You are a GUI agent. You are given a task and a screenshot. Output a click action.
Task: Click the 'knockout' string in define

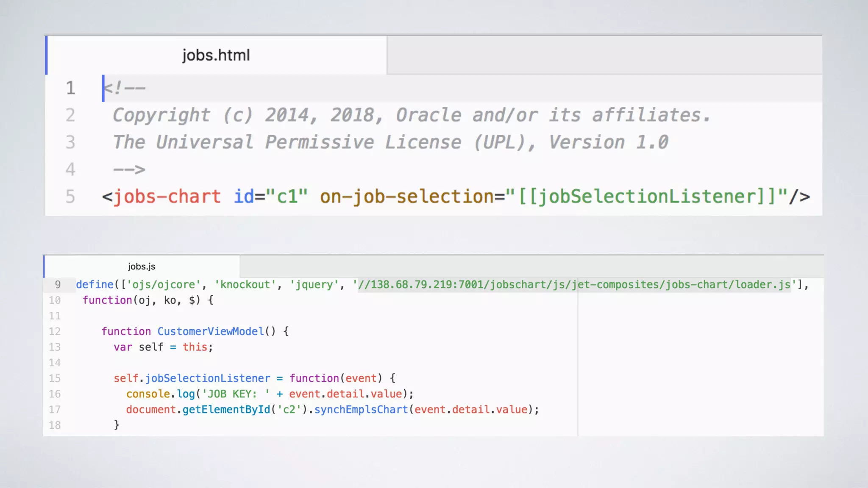[245, 285]
